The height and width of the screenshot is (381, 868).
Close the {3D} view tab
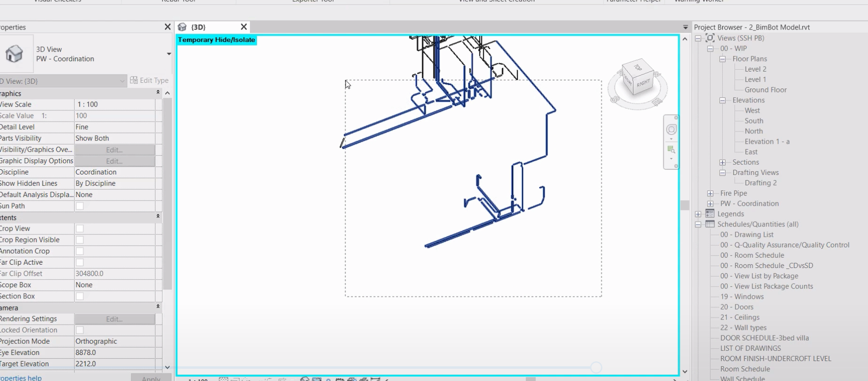tap(244, 27)
